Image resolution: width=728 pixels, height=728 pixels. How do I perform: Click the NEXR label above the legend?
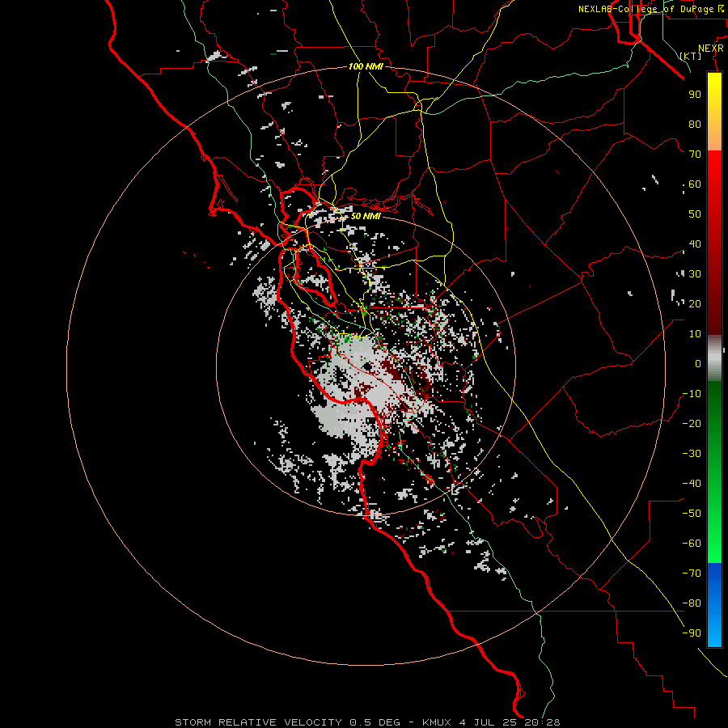pyautogui.click(x=711, y=49)
